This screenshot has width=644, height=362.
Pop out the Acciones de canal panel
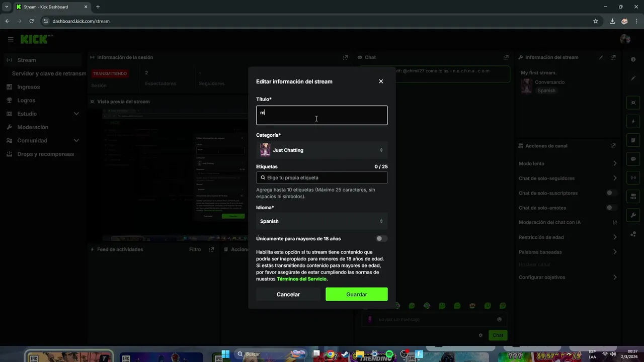click(613, 146)
